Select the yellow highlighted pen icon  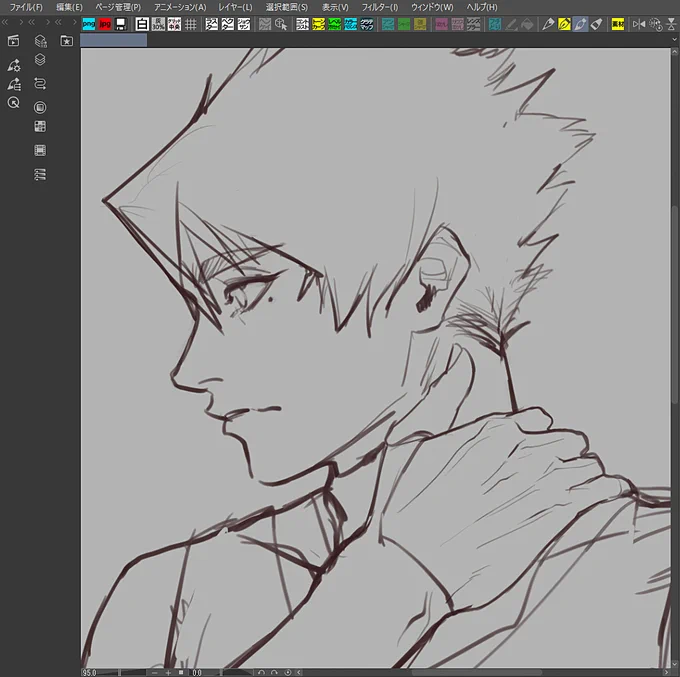[564, 24]
